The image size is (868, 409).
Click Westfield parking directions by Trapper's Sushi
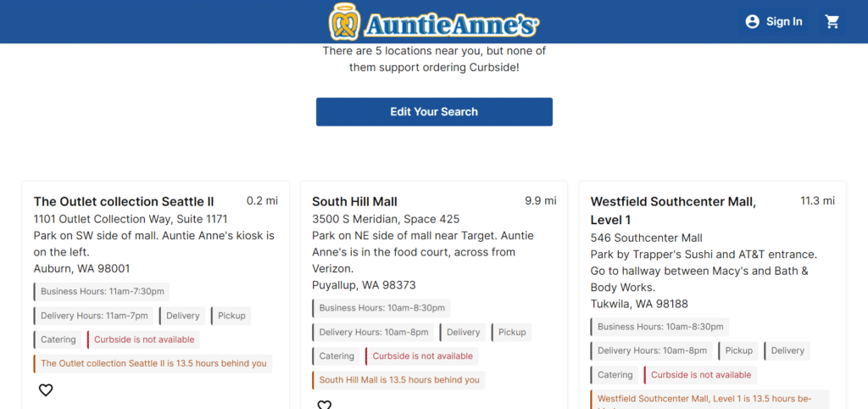point(704,272)
